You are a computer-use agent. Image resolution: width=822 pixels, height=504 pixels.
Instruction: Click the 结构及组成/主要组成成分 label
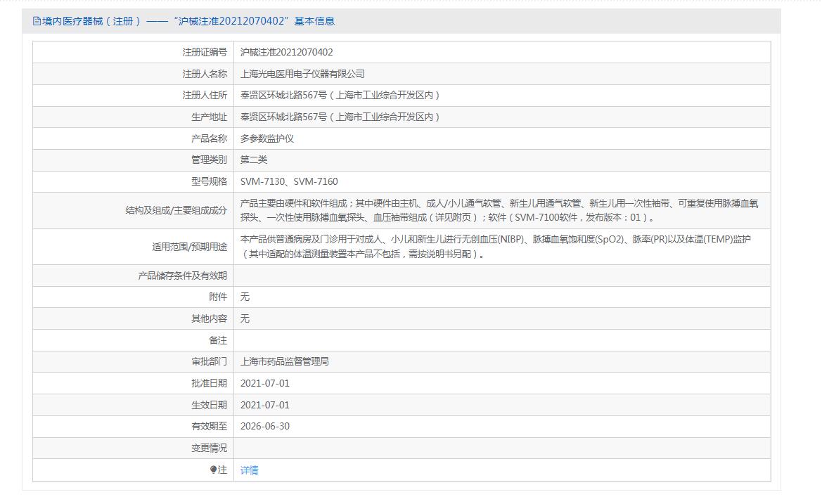tap(176, 210)
